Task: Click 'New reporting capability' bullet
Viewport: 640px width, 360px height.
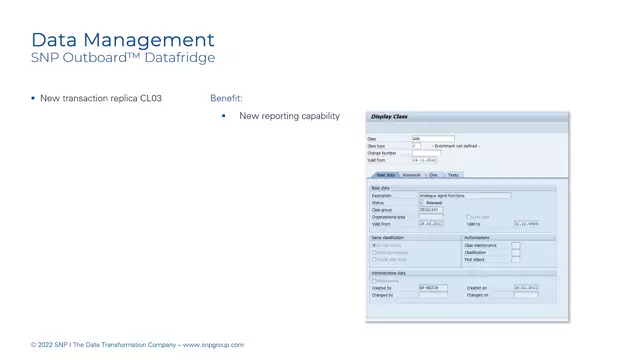Action: [289, 116]
